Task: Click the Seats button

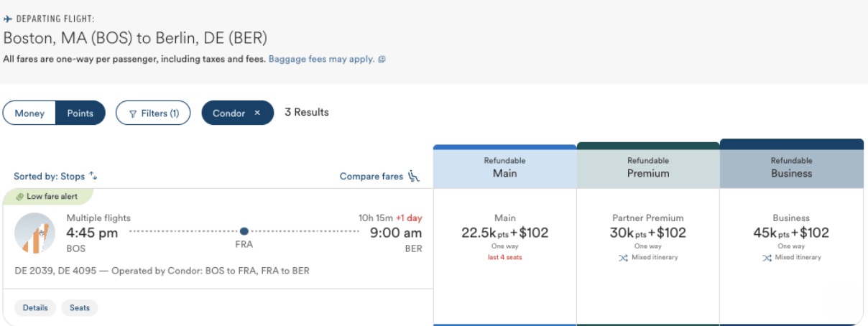Action: click(x=80, y=308)
